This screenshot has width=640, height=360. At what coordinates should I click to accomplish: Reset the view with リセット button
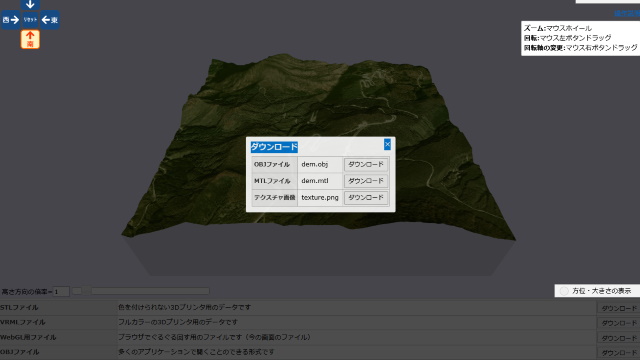point(30,20)
